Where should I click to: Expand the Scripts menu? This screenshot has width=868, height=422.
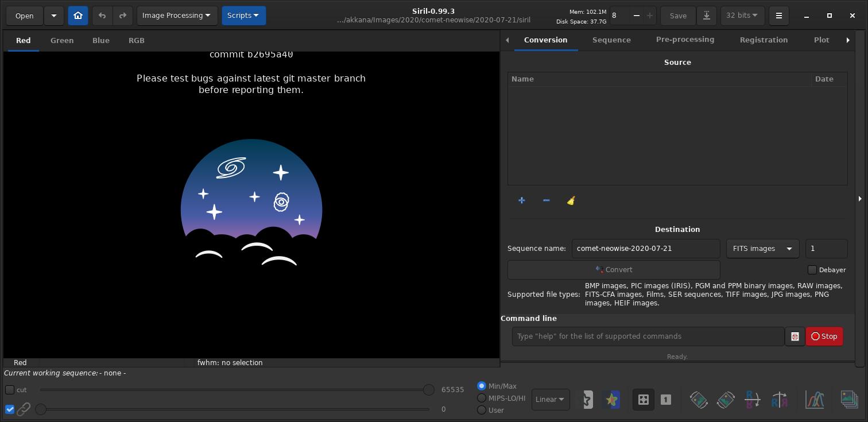click(243, 16)
